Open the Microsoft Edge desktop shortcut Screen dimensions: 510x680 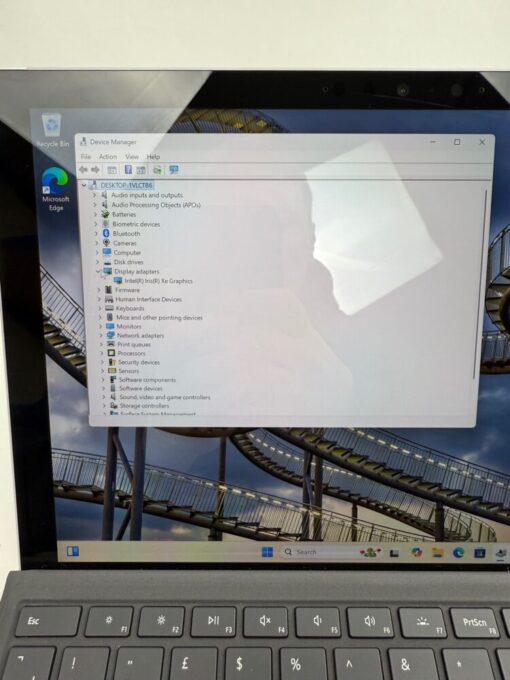56,189
